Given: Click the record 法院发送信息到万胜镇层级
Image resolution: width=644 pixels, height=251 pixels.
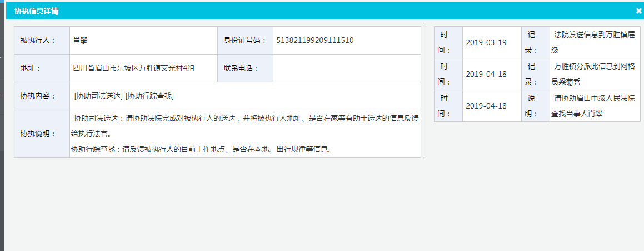Looking at the screenshot, I should point(595,42).
